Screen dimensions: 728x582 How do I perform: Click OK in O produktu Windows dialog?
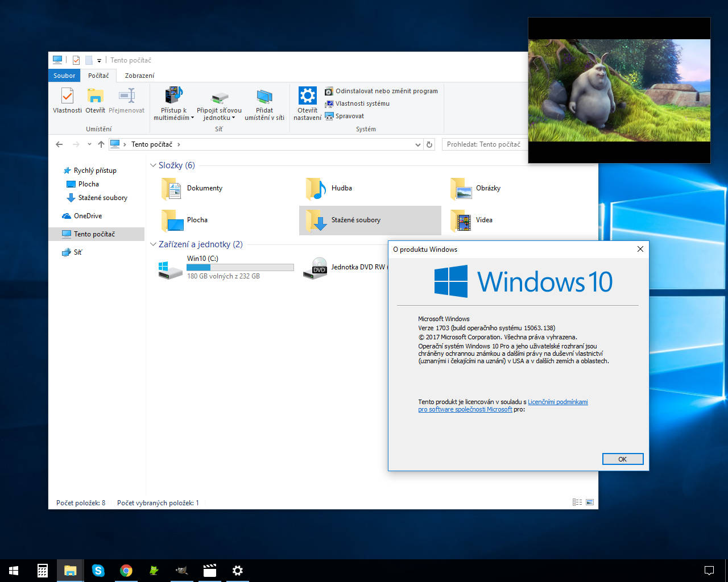coord(623,459)
